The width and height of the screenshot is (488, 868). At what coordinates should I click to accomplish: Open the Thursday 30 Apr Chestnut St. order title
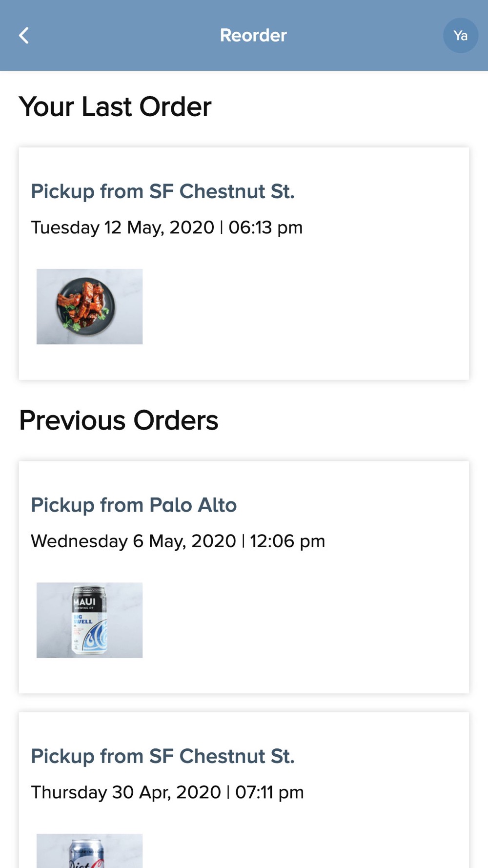tap(163, 756)
